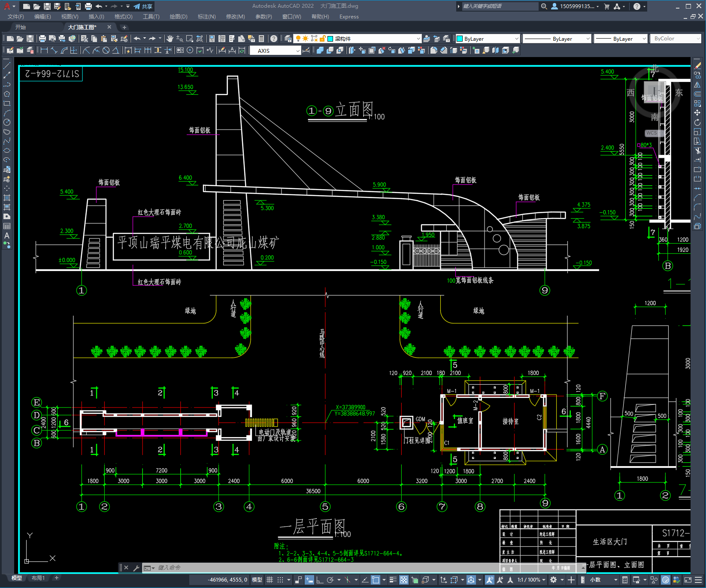The image size is (706, 588).
Task: Toggle snap mode in status bar
Action: pos(280,580)
